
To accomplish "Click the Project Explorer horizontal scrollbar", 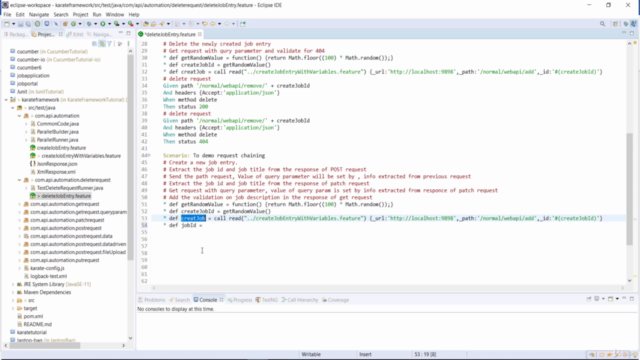I will click(x=45, y=345).
